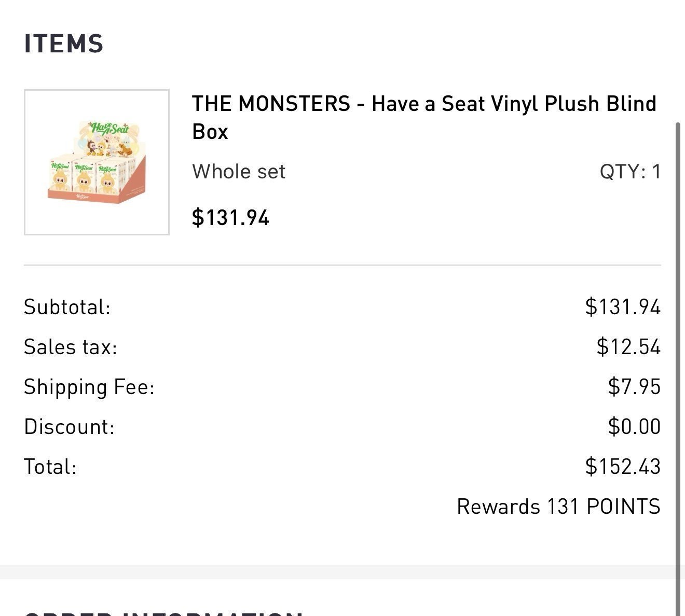685x616 pixels.
Task: Click the Shipping Fee label
Action: (x=89, y=387)
